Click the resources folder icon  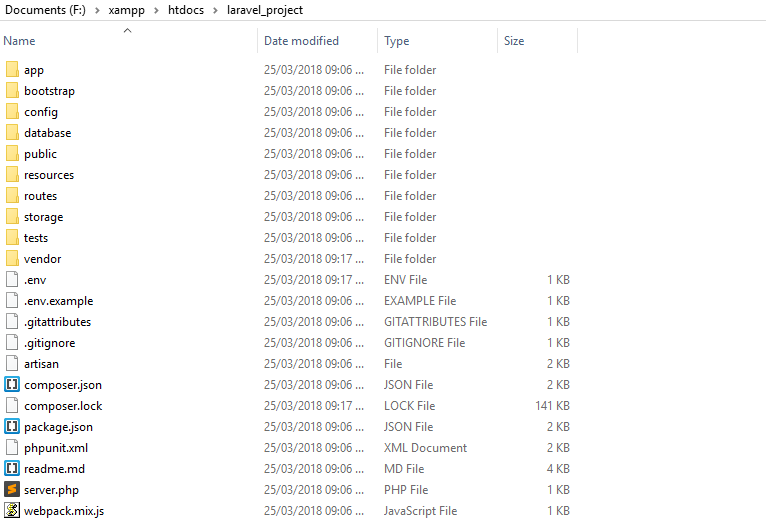click(x=12, y=174)
